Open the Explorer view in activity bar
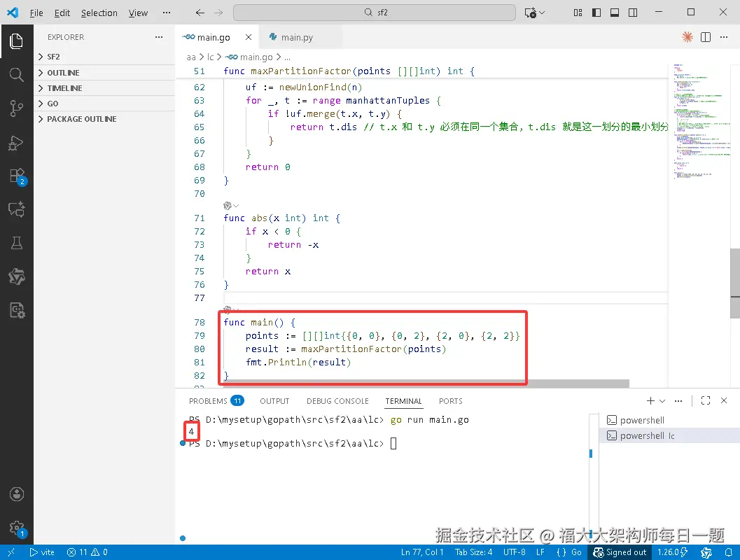Image resolution: width=740 pixels, height=560 pixels. click(17, 41)
